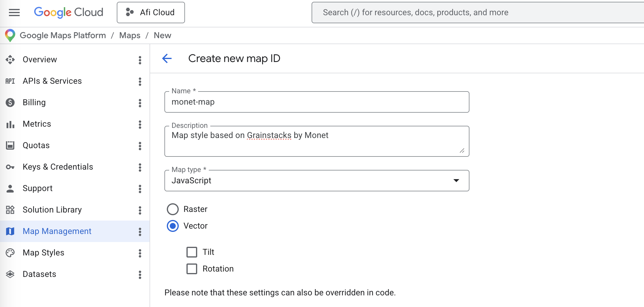Open the Support page
644x307 pixels.
click(x=38, y=188)
